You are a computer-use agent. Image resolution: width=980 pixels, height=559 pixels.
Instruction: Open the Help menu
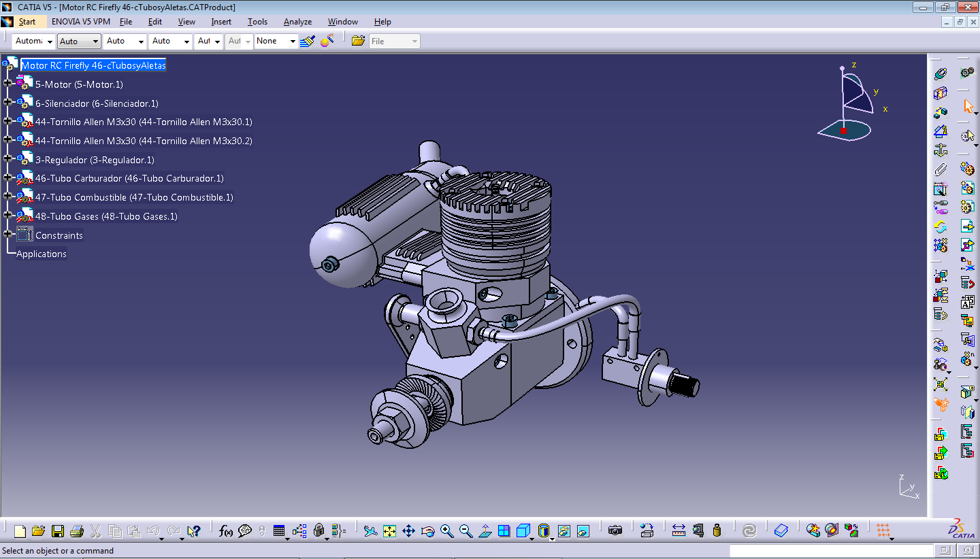382,22
